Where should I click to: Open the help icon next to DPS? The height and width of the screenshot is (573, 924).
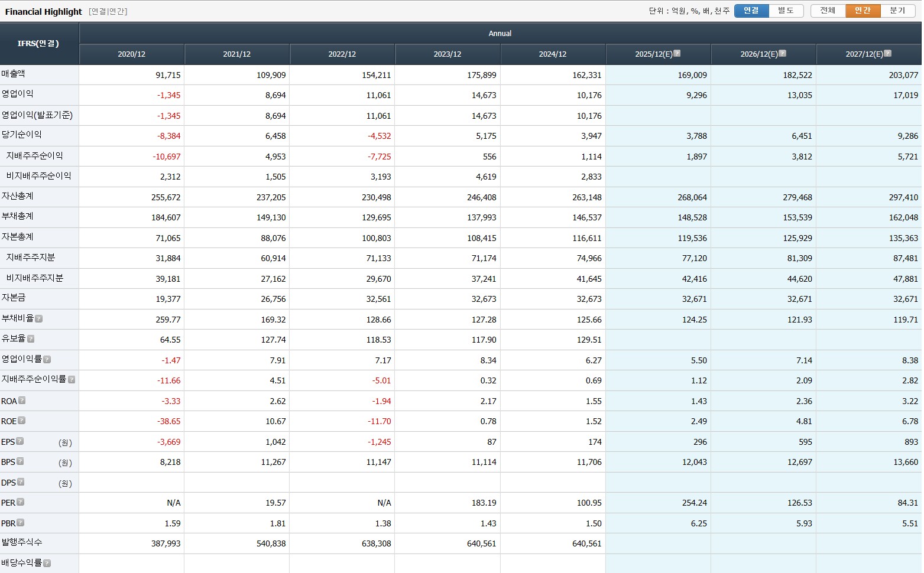pos(21,482)
